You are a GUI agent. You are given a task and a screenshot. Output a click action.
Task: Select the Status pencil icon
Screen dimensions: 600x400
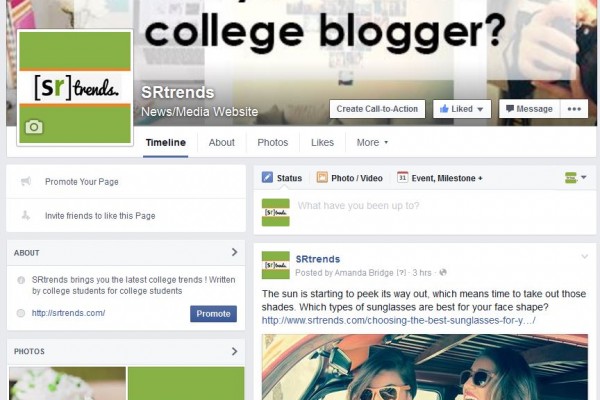(267, 178)
